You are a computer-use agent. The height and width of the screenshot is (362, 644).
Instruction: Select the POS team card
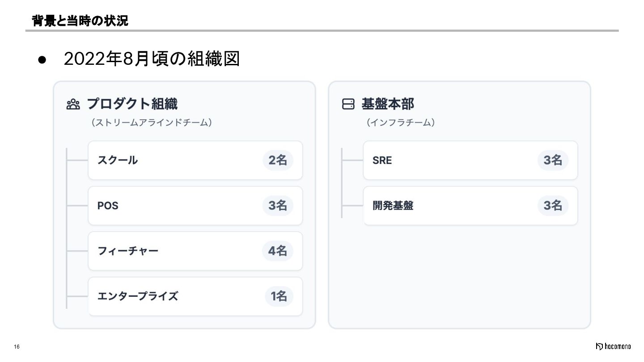click(x=195, y=206)
